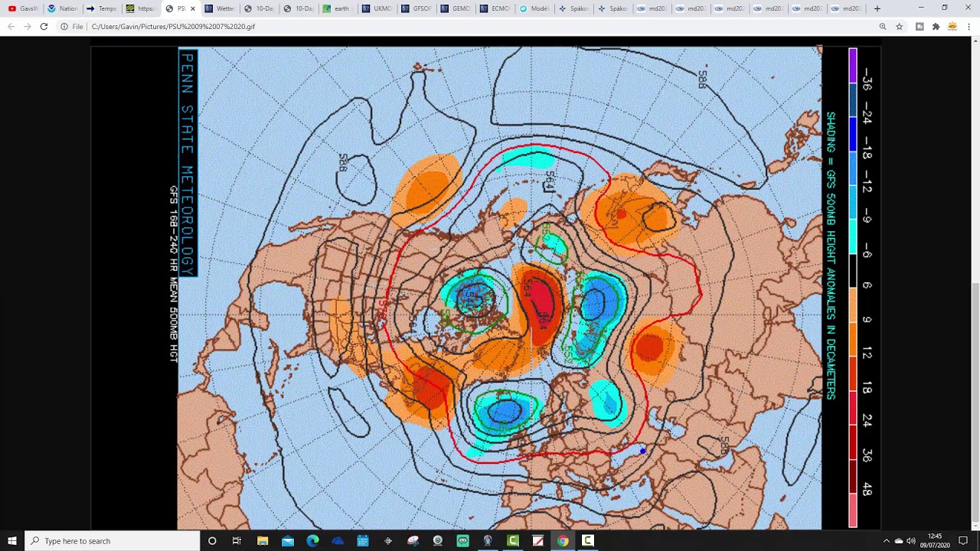
Task: Open Task View on the taskbar
Action: 237,541
